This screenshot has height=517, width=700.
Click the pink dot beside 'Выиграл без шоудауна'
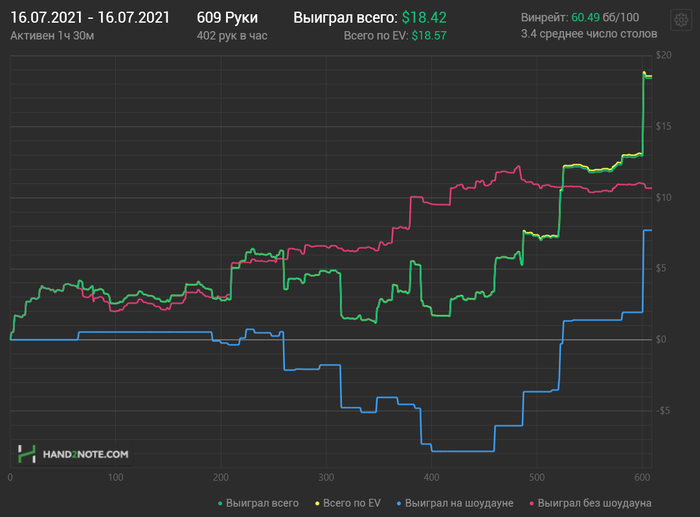[532, 504]
